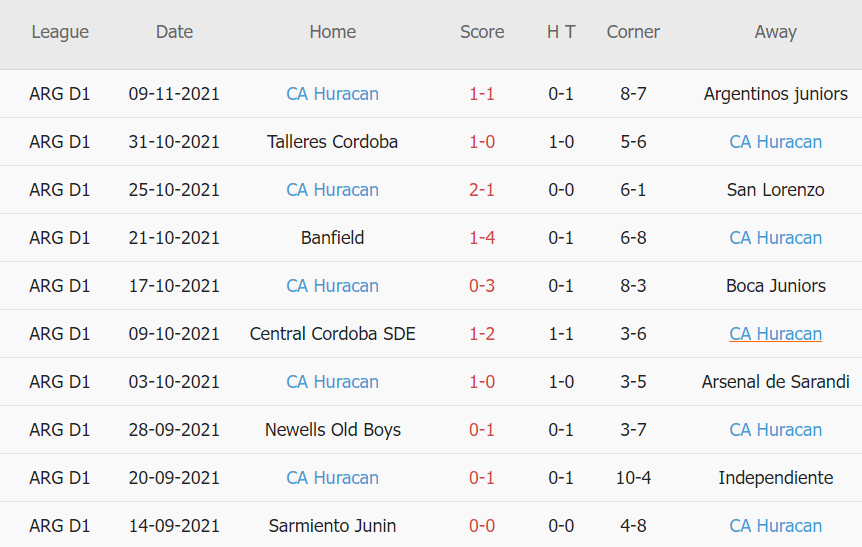Click the Corner column header
The height and width of the screenshot is (547, 862).
click(x=633, y=32)
